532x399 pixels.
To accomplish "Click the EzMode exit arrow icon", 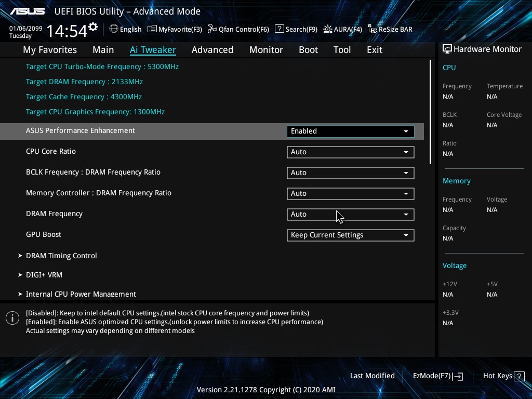I will coord(458,376).
